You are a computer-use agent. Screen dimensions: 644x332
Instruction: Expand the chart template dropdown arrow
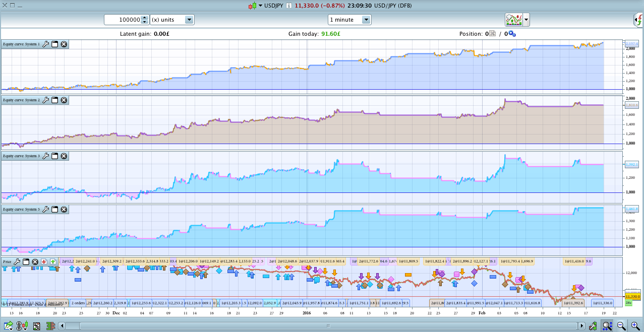point(526,20)
